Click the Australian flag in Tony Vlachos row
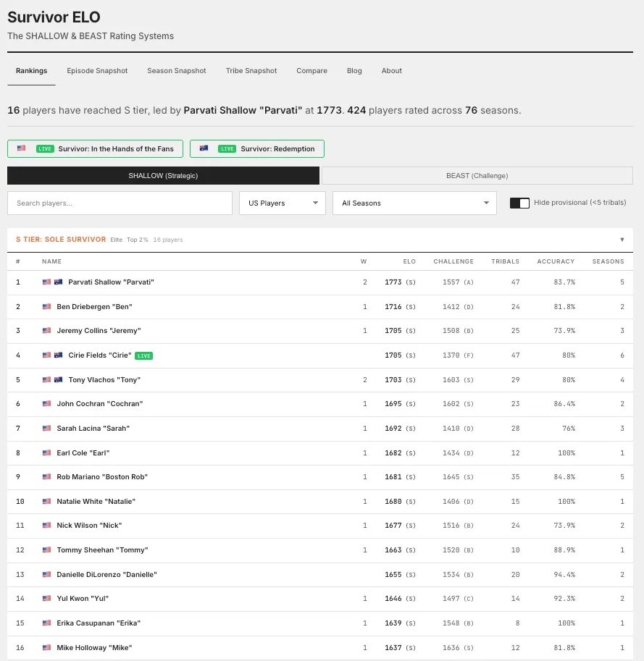Screen dimensions: 644x661 (58, 380)
